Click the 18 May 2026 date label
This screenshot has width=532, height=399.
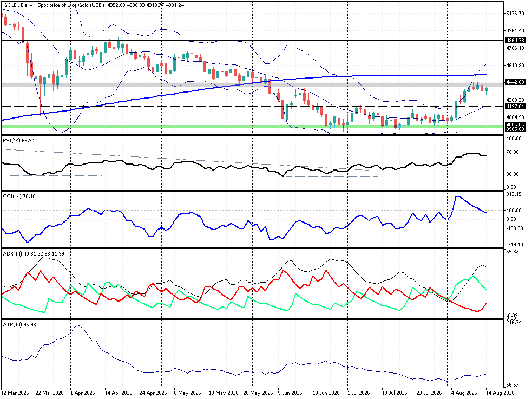[x=222, y=393]
